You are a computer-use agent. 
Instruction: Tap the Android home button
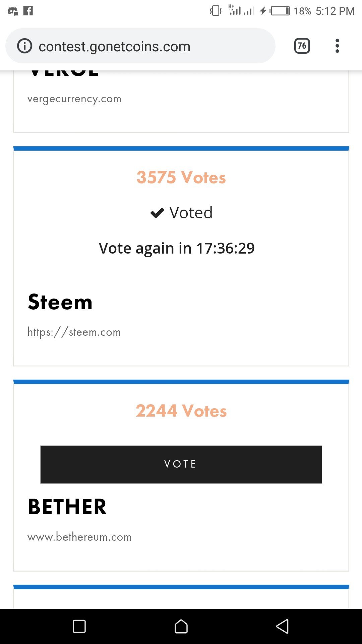pos(181,626)
